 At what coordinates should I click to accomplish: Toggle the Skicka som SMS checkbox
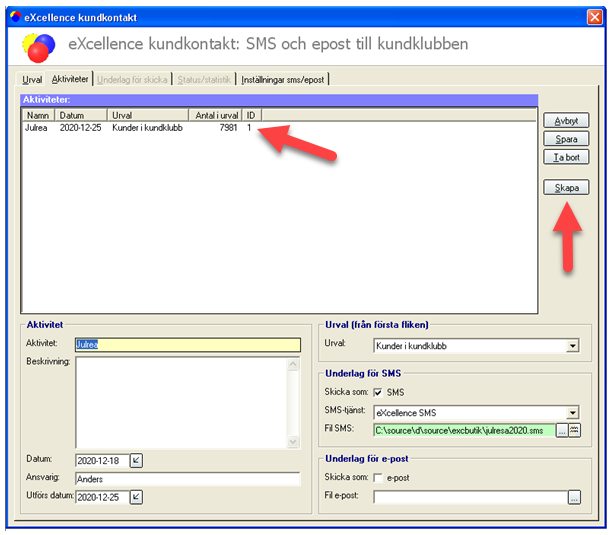[x=378, y=392]
